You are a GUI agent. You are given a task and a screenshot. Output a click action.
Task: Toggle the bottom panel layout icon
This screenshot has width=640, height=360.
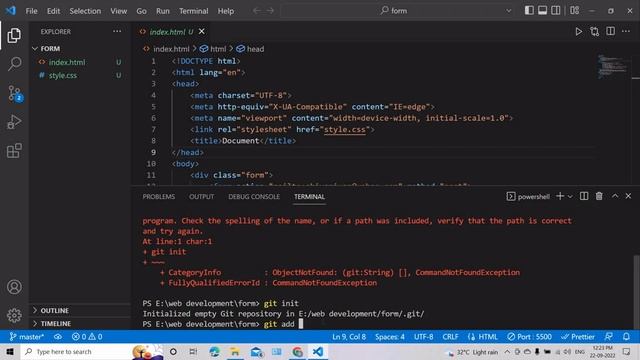point(542,11)
